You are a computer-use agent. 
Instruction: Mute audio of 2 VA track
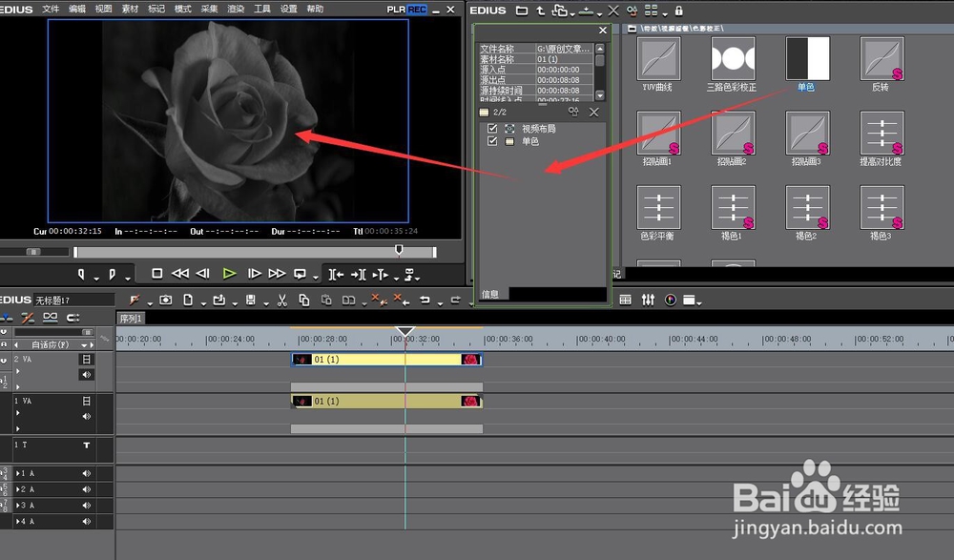(x=87, y=374)
